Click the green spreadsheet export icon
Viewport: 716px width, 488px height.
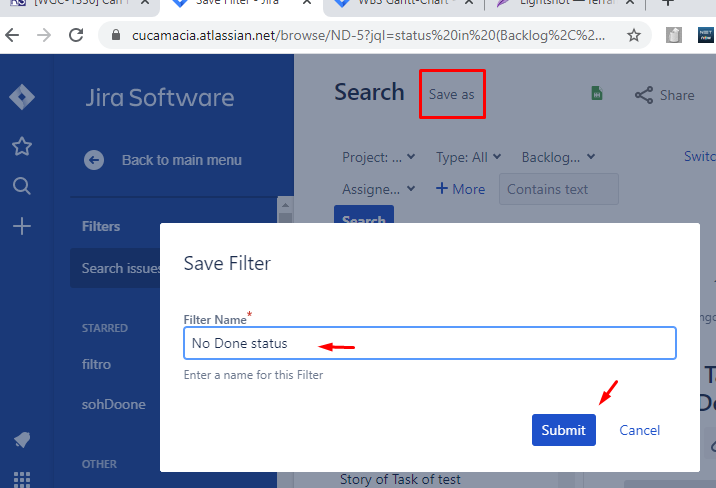pyautogui.click(x=597, y=94)
